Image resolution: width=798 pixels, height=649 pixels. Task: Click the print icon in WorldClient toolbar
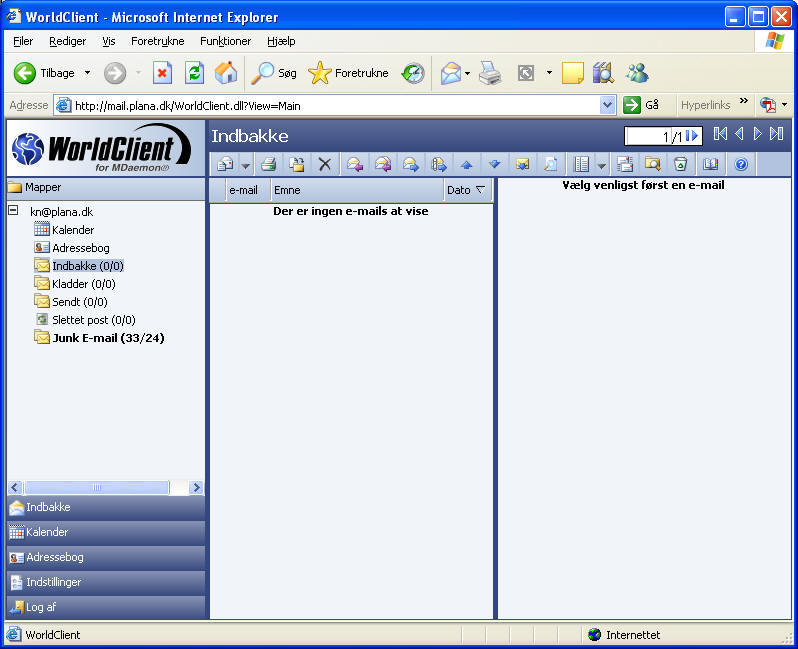pyautogui.click(x=268, y=164)
